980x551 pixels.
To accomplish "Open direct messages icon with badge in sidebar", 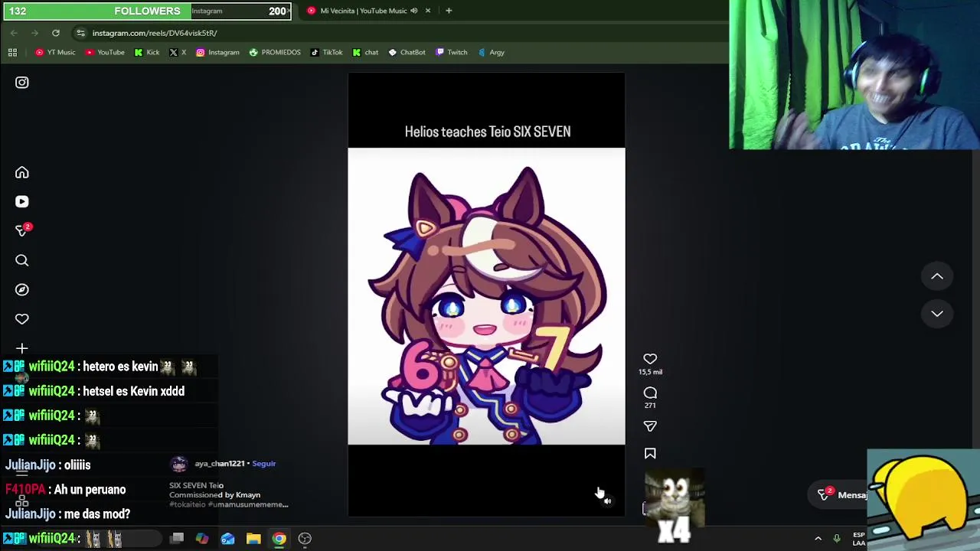I will (x=21, y=230).
